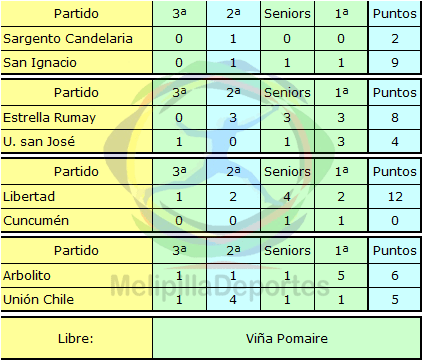This screenshot has width=422, height=360.
Task: Select Unión Chile's 2ª score of 4
Action: pos(233,299)
